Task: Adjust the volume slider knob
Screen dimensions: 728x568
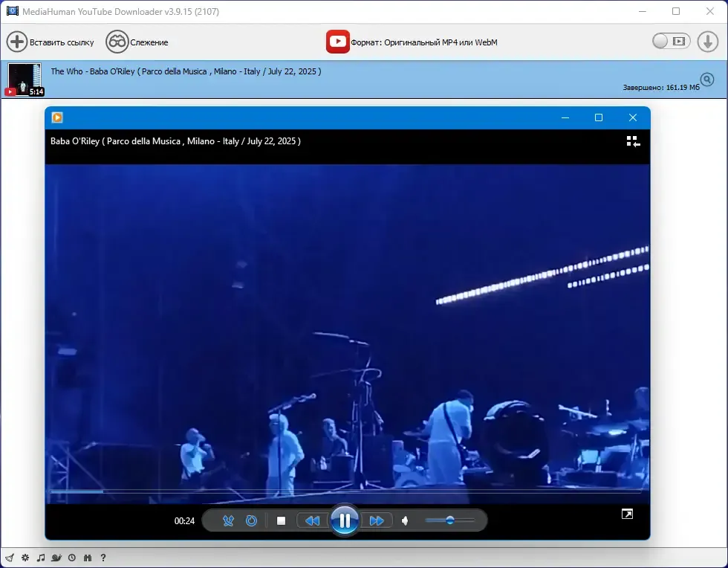Action: coord(450,520)
